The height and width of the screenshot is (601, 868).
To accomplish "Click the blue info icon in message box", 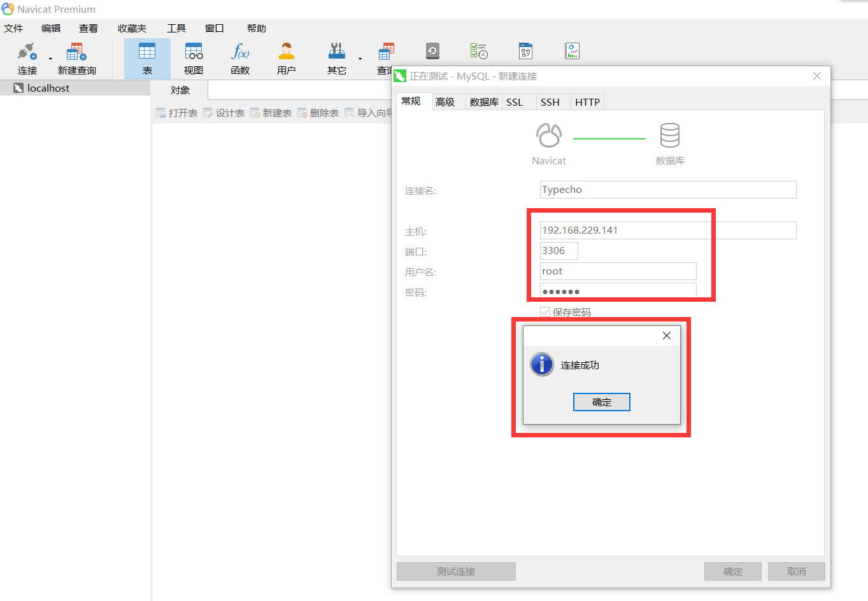I will click(x=542, y=365).
